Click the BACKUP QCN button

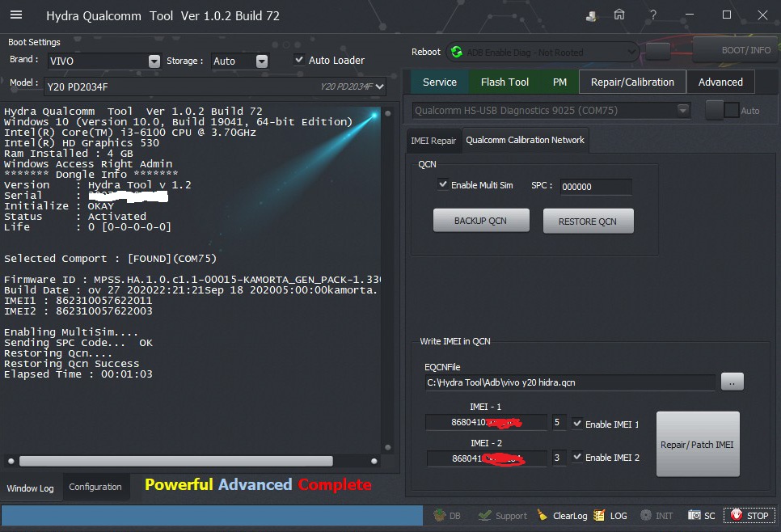[x=481, y=221]
